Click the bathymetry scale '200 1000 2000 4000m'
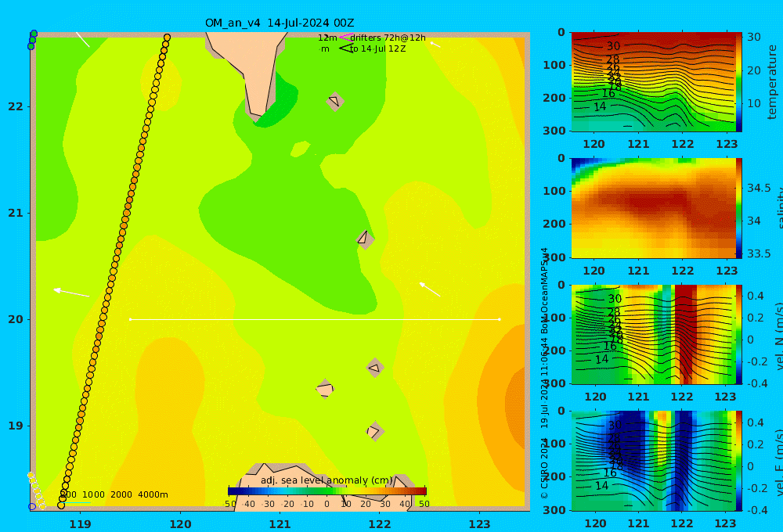The height and width of the screenshot is (532, 783). 114,494
